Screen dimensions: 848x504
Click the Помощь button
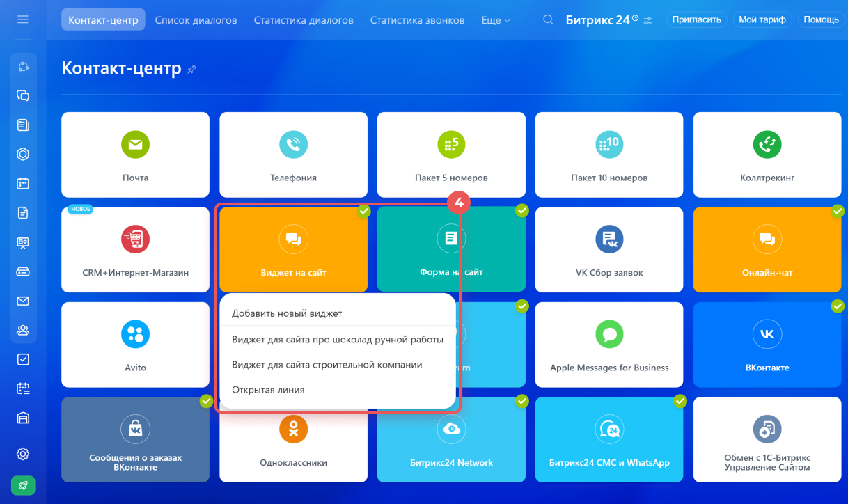tap(822, 19)
